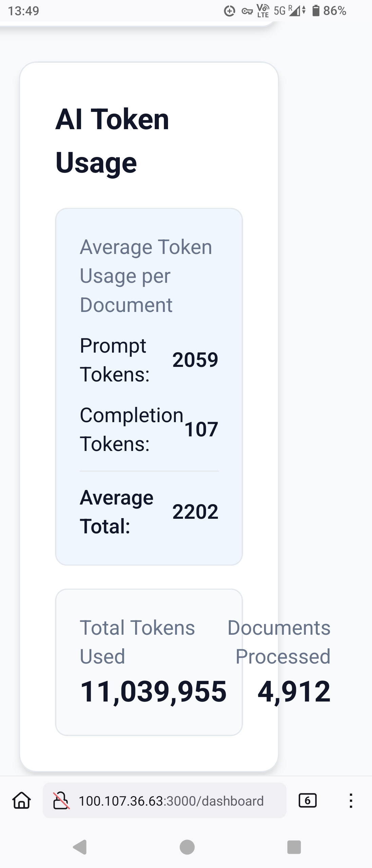Tap the 5G signal strength icon
This screenshot has height=868, width=372.
point(295,11)
